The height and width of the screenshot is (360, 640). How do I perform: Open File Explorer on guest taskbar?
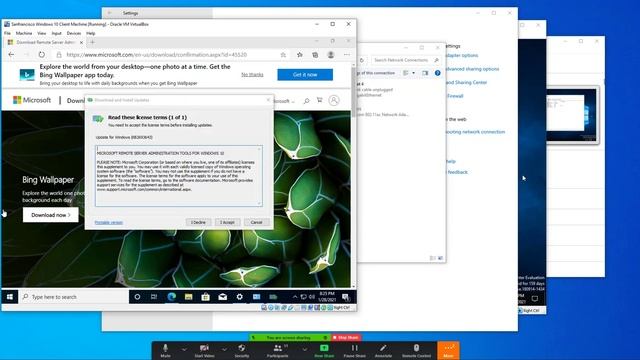(x=188, y=297)
